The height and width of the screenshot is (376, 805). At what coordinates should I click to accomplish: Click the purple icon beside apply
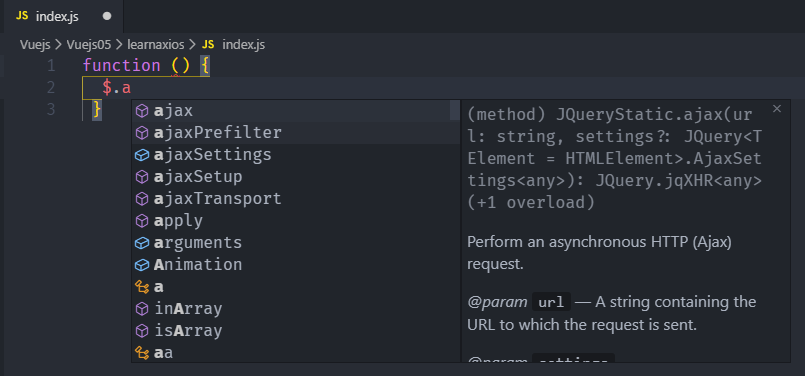142,221
